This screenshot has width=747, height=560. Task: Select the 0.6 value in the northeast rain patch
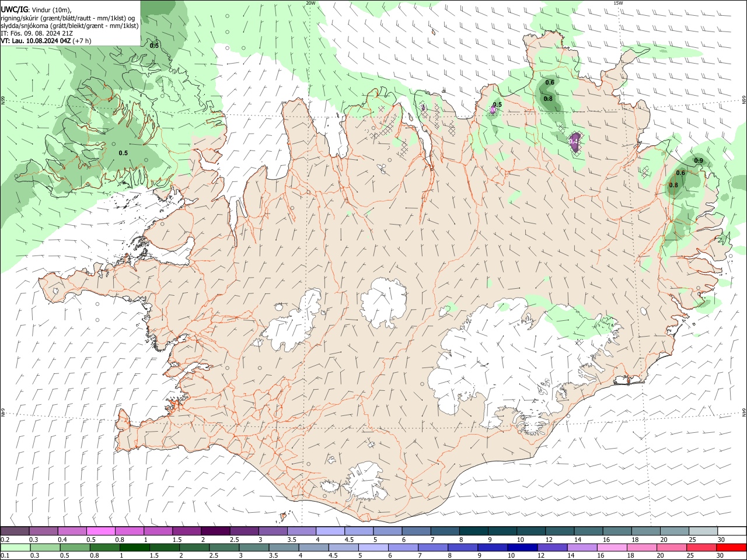[x=550, y=83]
